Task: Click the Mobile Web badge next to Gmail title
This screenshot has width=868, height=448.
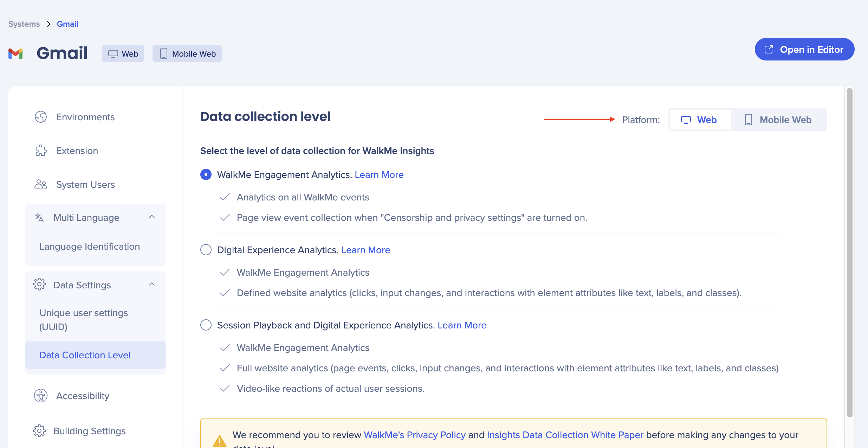Action: (187, 53)
